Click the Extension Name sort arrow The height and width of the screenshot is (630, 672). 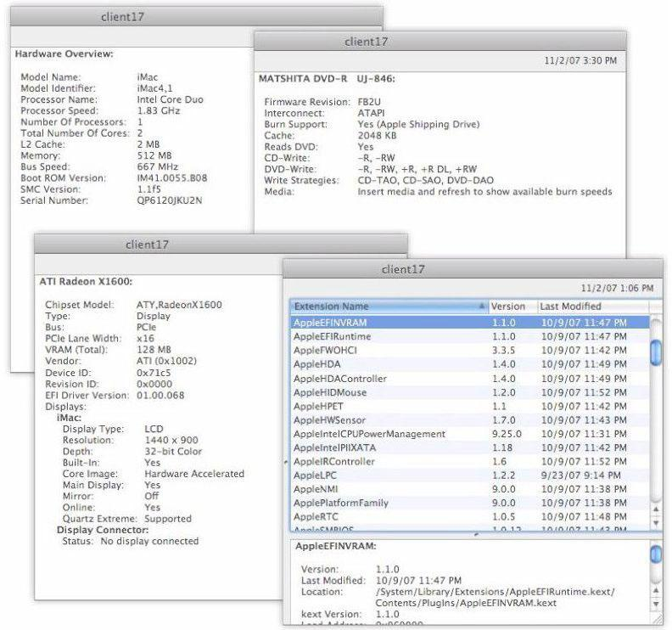click(483, 307)
